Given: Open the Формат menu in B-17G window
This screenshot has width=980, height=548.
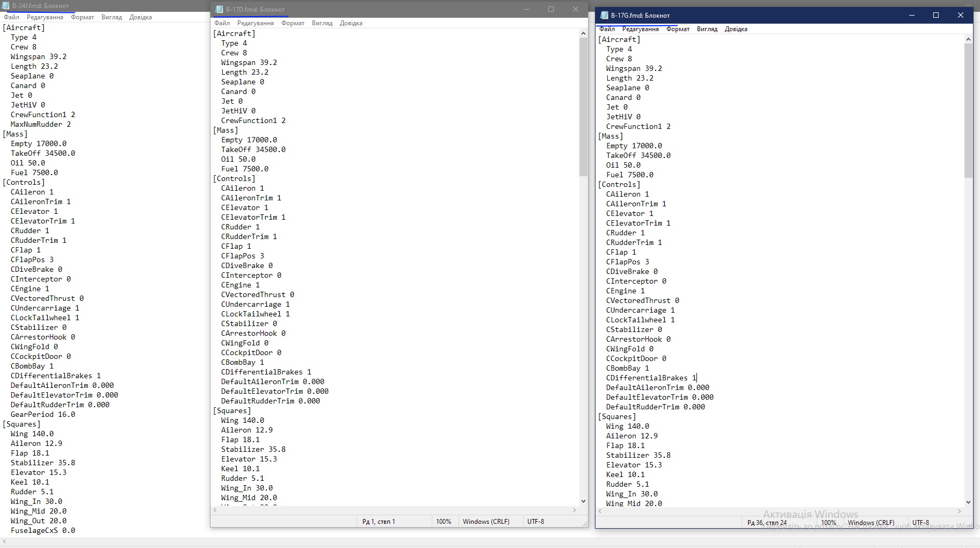Looking at the screenshot, I should 678,29.
